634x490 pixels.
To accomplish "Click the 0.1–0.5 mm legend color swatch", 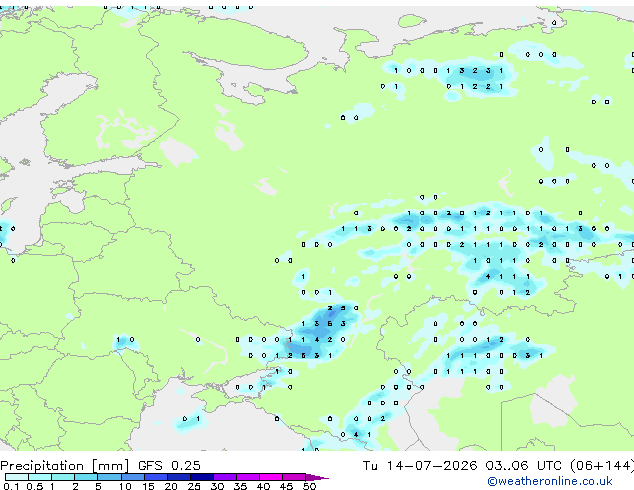I will click(x=17, y=477).
